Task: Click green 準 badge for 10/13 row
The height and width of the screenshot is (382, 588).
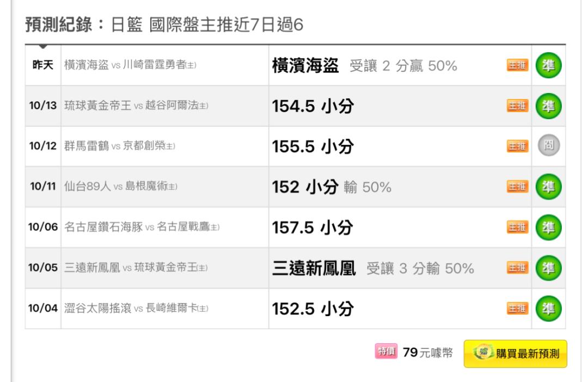Action: 548,106
